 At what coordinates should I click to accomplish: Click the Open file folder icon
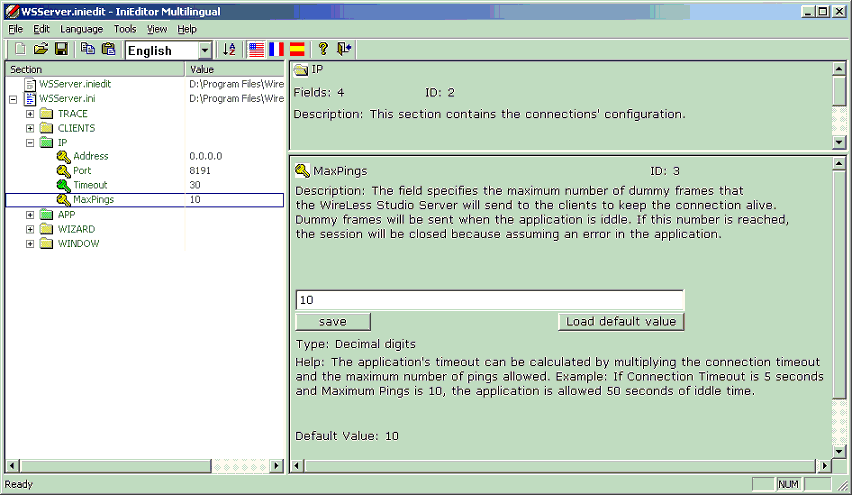click(x=41, y=49)
